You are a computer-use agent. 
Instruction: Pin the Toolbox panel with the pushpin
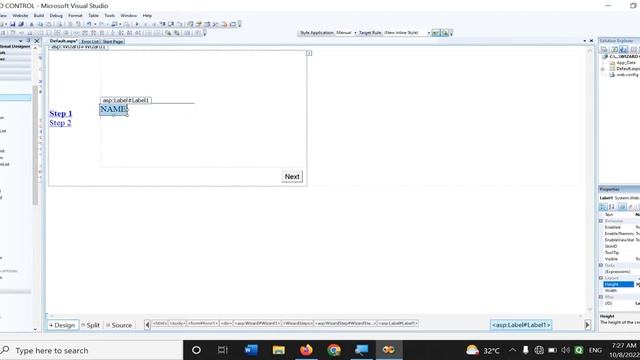click(x=28, y=41)
